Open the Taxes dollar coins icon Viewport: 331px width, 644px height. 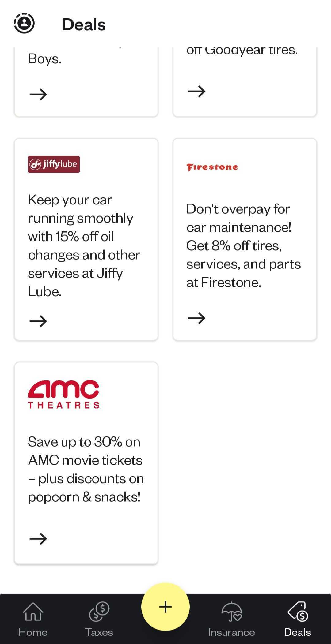pos(99,612)
